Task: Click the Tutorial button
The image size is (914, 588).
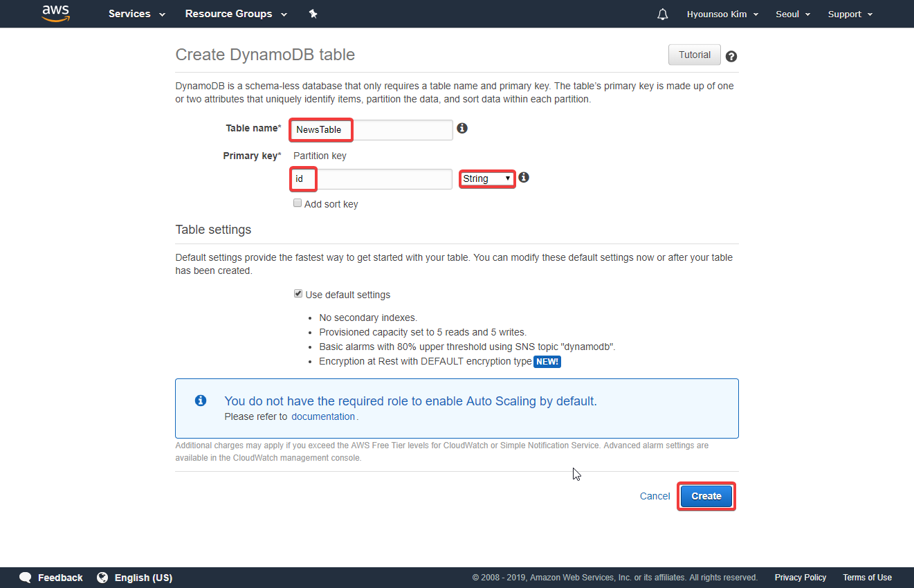Action: [x=695, y=55]
